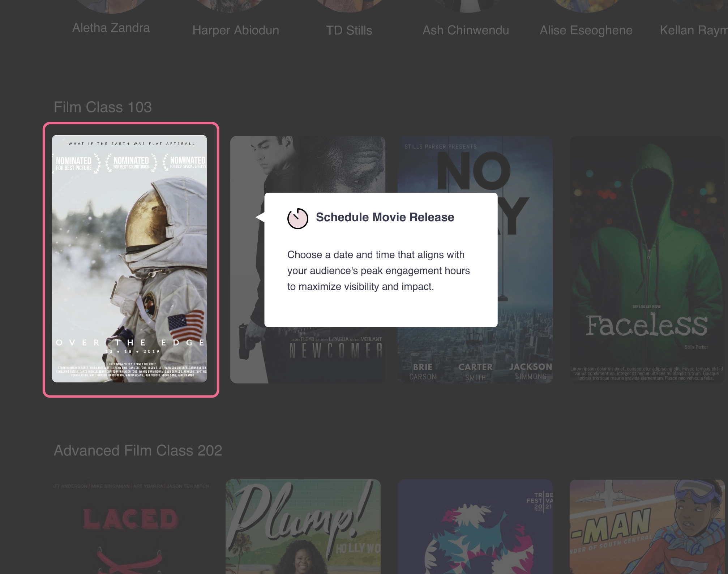This screenshot has width=728, height=574.
Task: Open Aletha Zandra's profile
Action: coord(111,28)
